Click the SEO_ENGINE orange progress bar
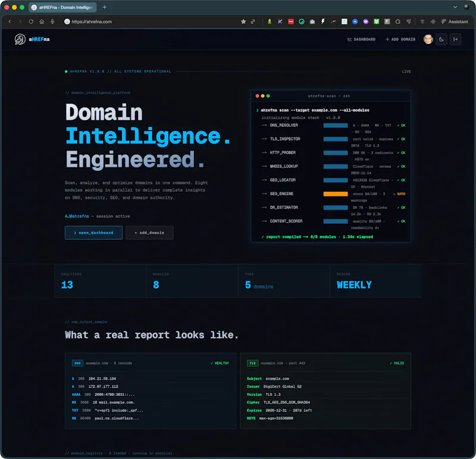 click(x=336, y=194)
